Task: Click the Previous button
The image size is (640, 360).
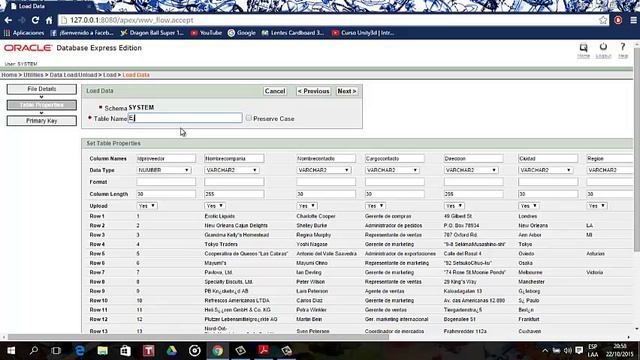Action: coord(313,91)
